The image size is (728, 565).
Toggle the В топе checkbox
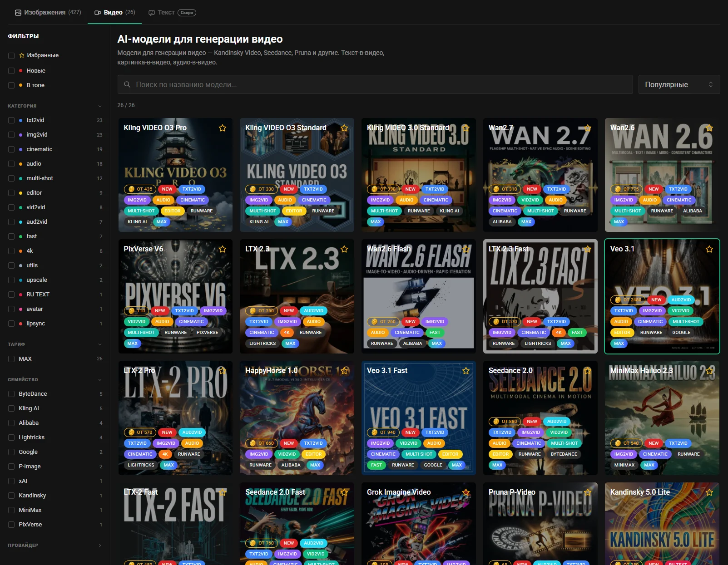click(11, 85)
